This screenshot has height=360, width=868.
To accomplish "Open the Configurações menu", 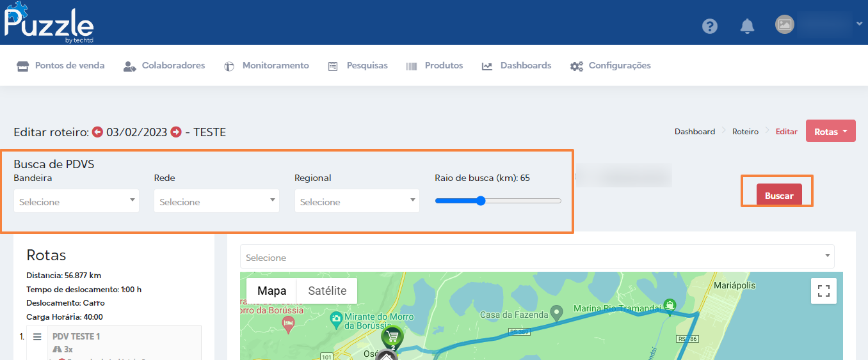I will pos(611,66).
